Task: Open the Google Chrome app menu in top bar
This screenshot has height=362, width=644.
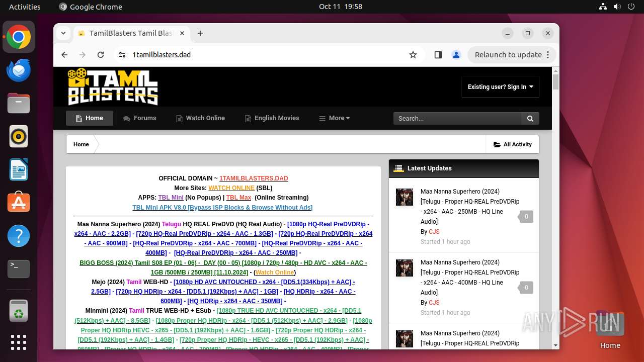Action: click(x=91, y=7)
